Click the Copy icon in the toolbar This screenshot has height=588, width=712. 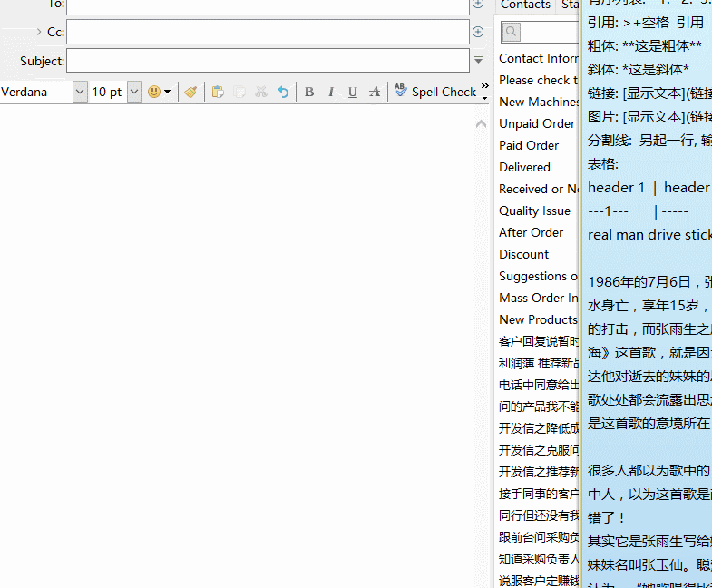pos(239,92)
